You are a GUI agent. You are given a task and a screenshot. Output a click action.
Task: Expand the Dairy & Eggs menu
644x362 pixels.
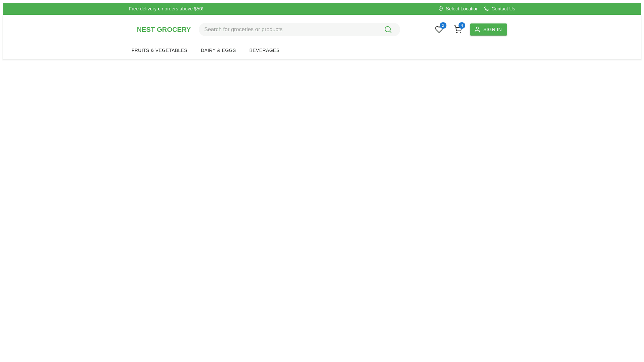click(218, 50)
